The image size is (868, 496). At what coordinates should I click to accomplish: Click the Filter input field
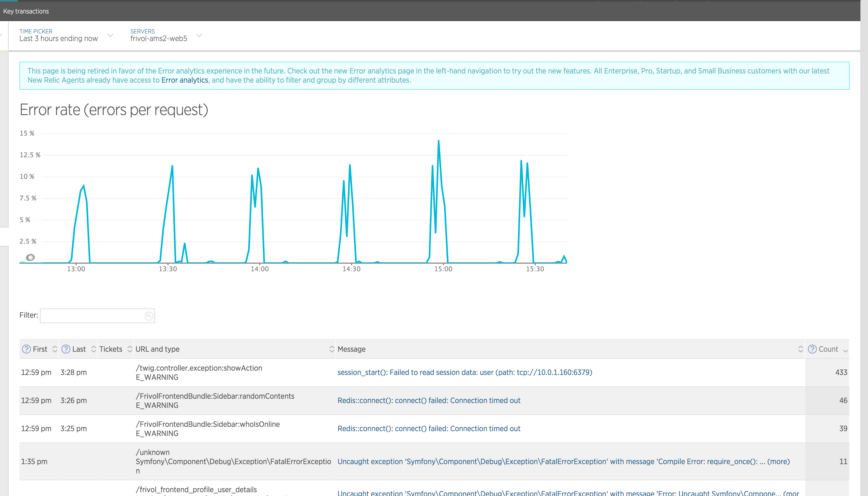(97, 316)
